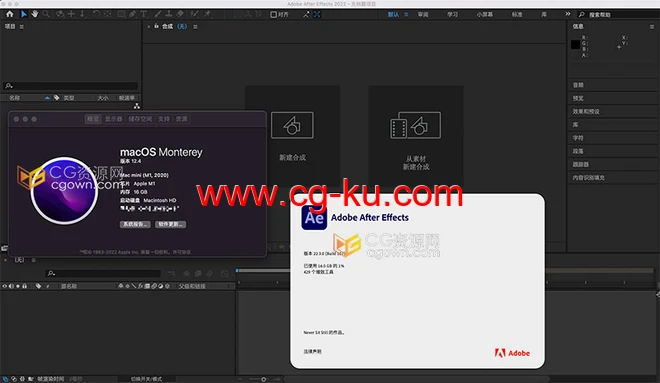Viewport: 660px width, 383px height.
Task: Click the project flowchart icon below columns
Action: coord(136,106)
